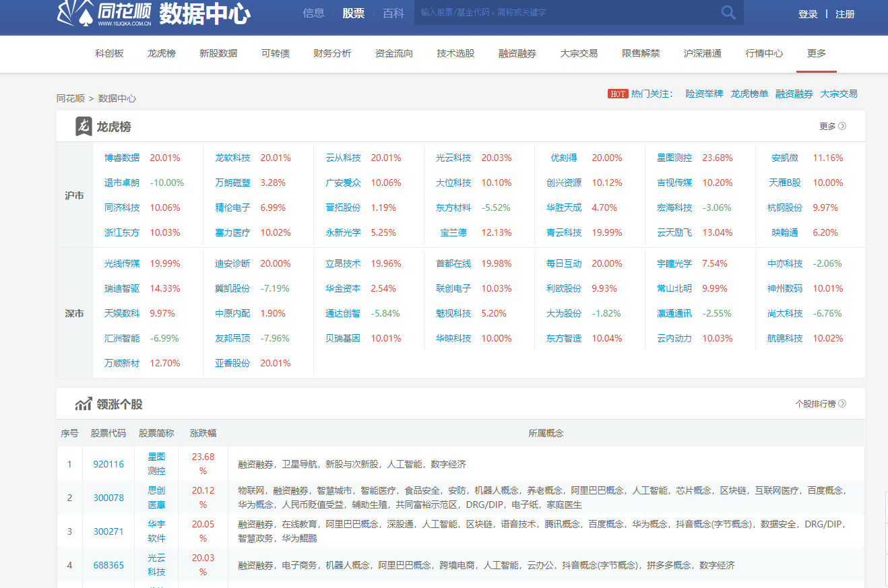The image size is (888, 588).
Task: Open 龙虎榜 navigation item
Action: tap(162, 53)
